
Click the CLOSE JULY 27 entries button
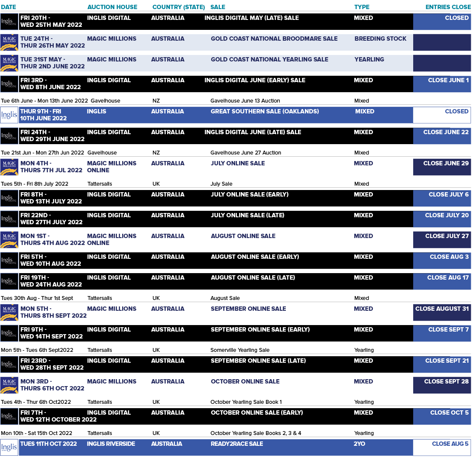click(x=442, y=240)
